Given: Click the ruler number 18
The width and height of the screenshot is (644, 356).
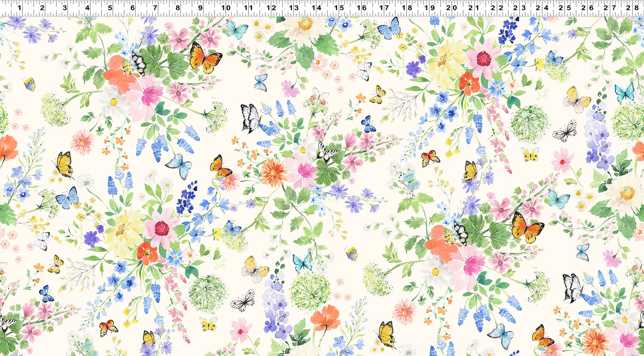Looking at the screenshot, I should pos(407,8).
